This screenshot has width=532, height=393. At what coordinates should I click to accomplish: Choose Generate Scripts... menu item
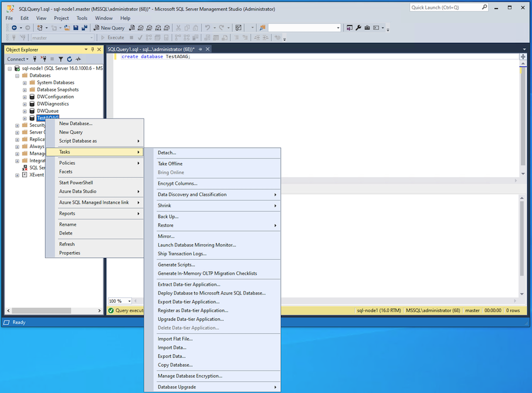[x=212, y=265]
